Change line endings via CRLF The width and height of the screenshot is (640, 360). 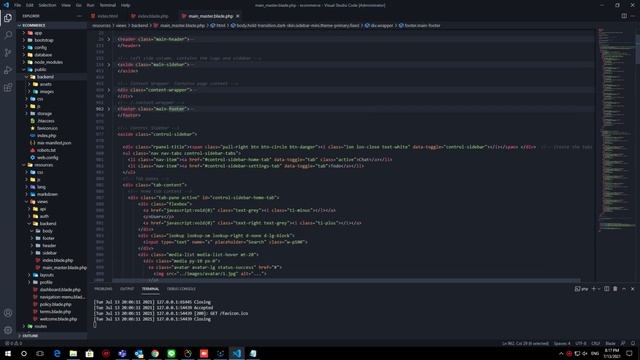pyautogui.click(x=596, y=343)
